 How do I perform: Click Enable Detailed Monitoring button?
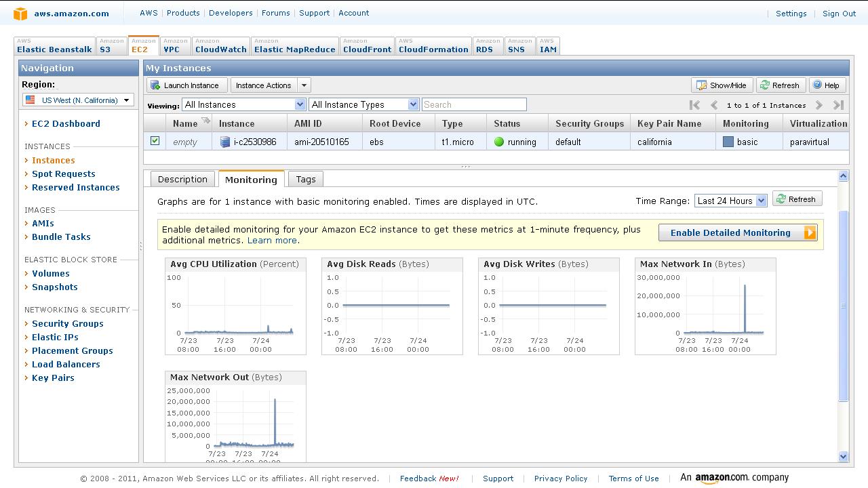tap(738, 232)
